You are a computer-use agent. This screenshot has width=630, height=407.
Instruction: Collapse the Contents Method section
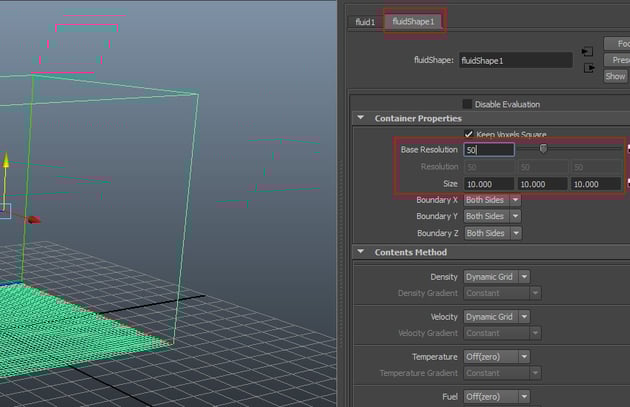click(x=361, y=252)
